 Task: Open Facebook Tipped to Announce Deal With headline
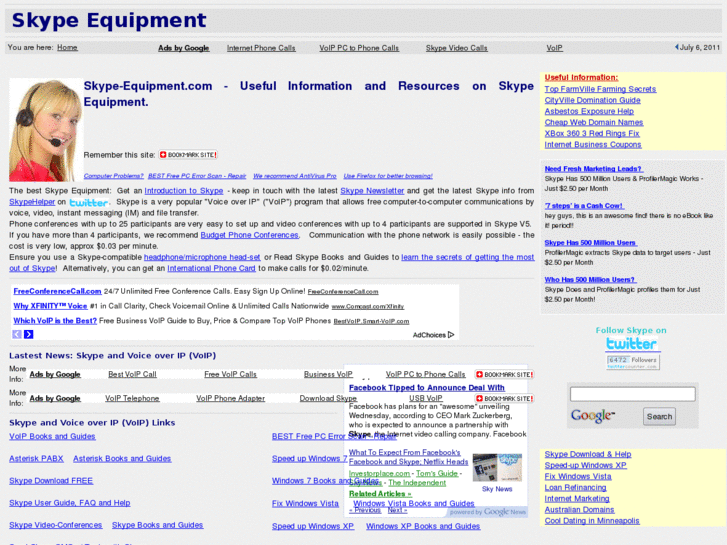point(427,388)
